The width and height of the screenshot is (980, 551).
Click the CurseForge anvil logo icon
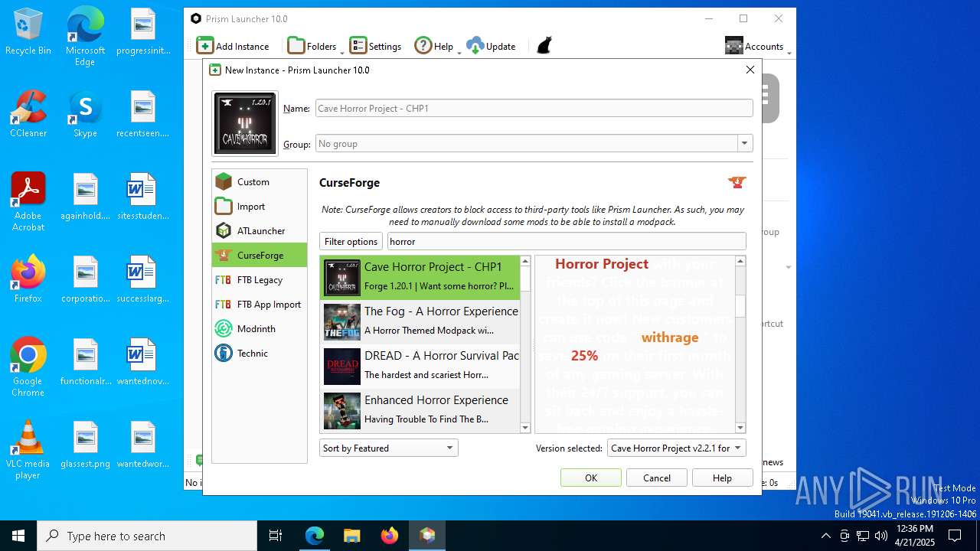click(x=737, y=182)
